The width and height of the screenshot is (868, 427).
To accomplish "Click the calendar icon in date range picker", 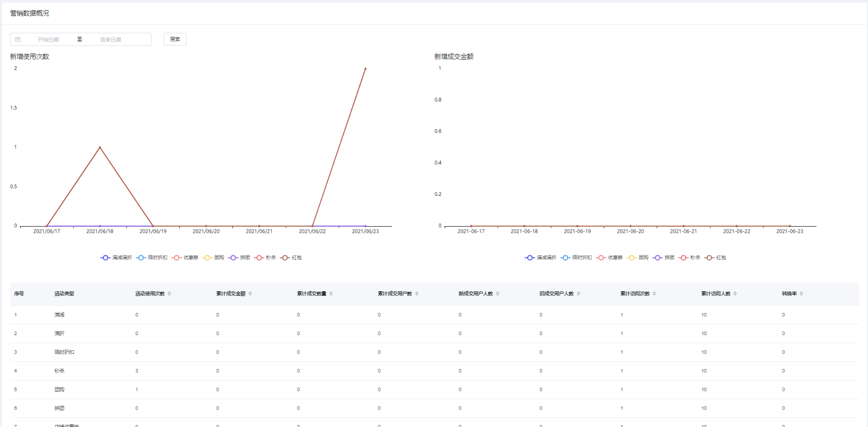I will coord(18,39).
